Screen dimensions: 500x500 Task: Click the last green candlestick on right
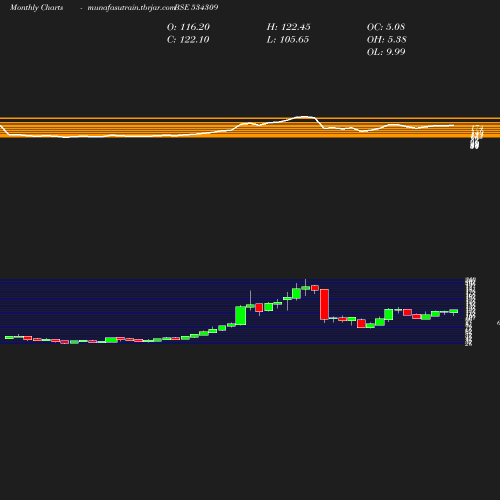pyautogui.click(x=454, y=311)
